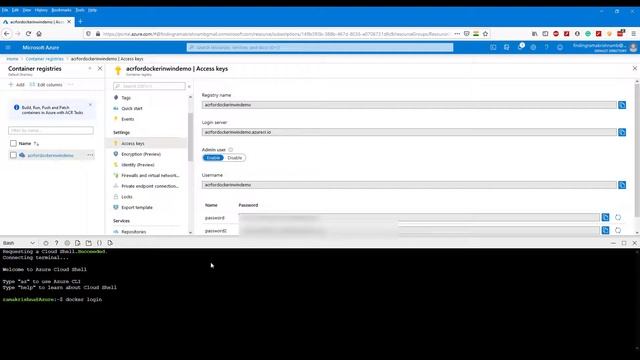This screenshot has width=640, height=360.
Task: Click Edit columns button
Action: (x=46, y=84)
